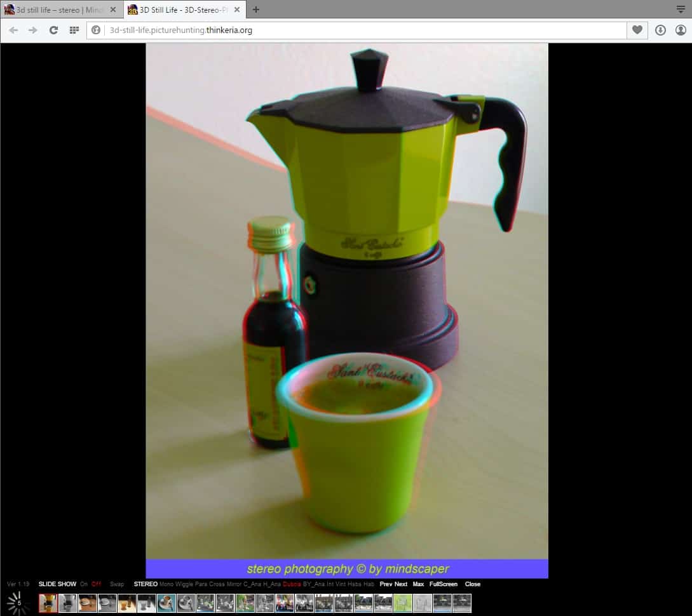Screen dimensions: 692x616
Task: Open the downloads icon in the toolbar
Action: (660, 30)
